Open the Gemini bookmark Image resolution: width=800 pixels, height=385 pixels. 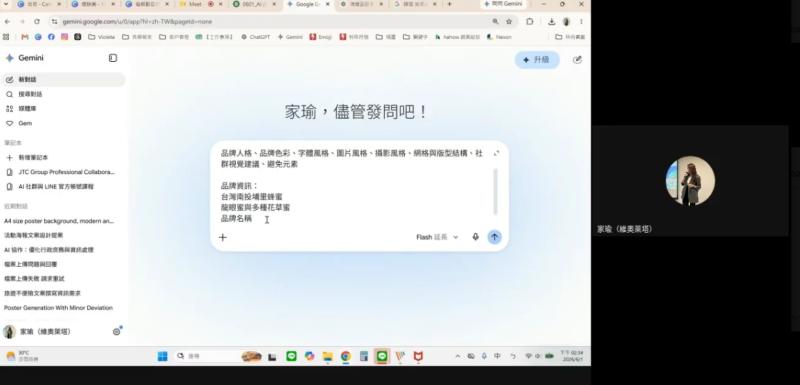point(290,37)
